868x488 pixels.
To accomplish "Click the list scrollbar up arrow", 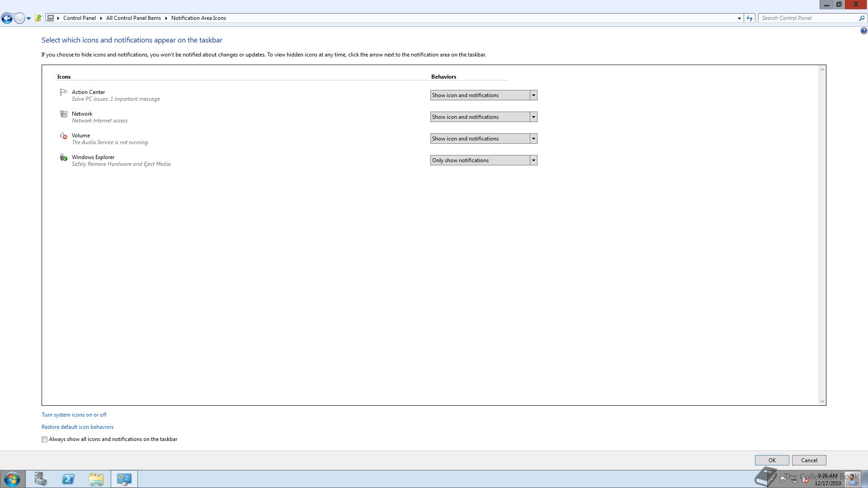I will [x=822, y=69].
